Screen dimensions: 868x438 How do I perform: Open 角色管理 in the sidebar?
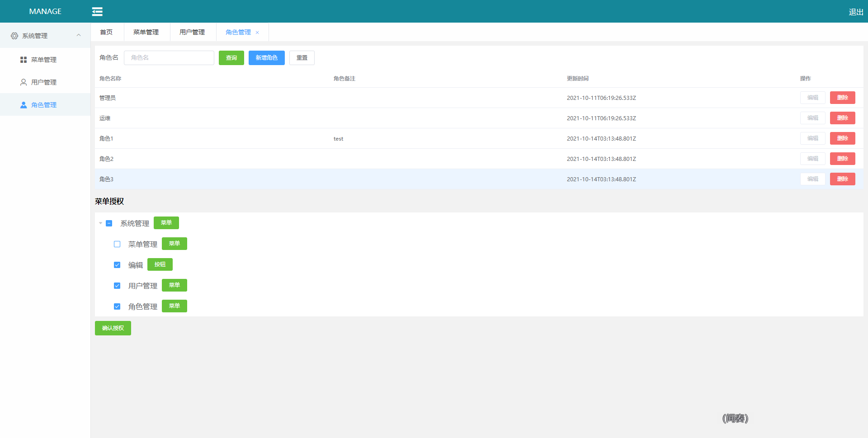[x=45, y=105]
